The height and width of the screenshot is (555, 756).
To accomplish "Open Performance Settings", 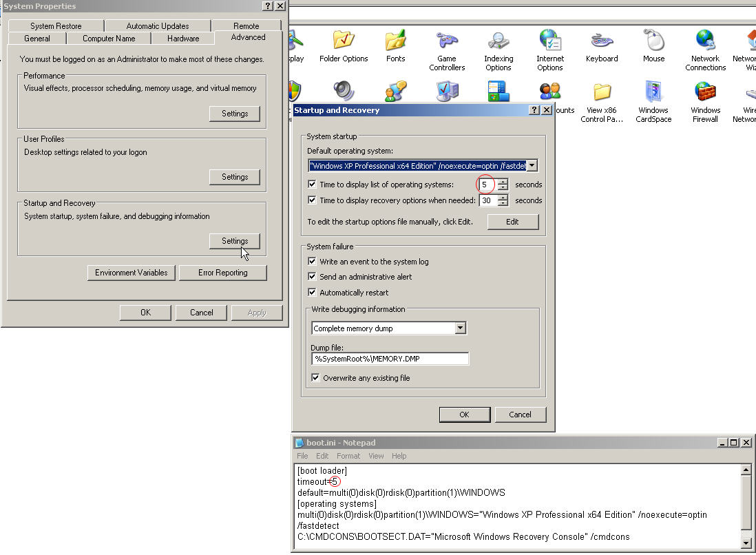I will click(235, 114).
